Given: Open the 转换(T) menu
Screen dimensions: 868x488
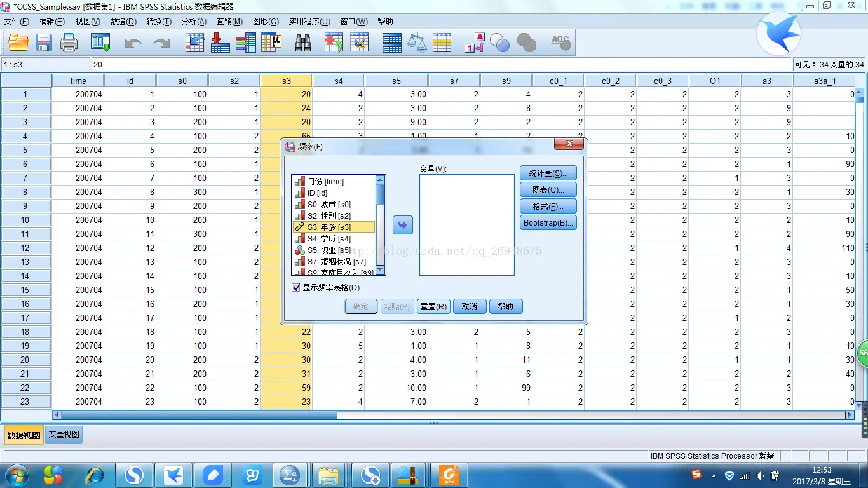Looking at the screenshot, I should click(x=158, y=22).
